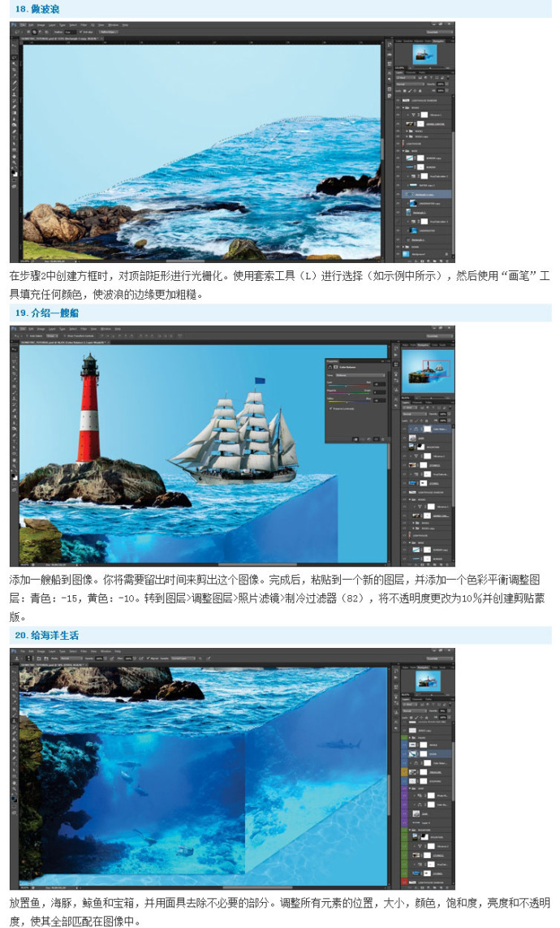The width and height of the screenshot is (560, 928).
Task: Open blend mode dropdown in step 19 Layers panel
Action: point(415,414)
